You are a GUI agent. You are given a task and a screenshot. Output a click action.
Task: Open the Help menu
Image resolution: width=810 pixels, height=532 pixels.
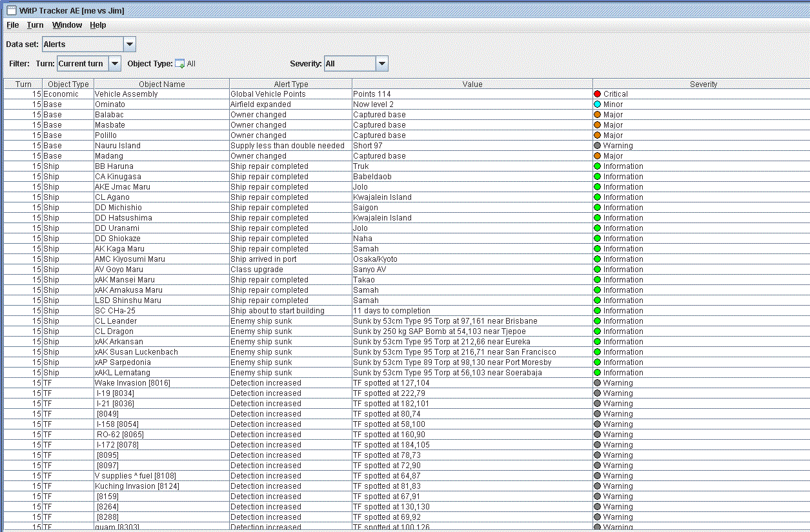pos(97,25)
